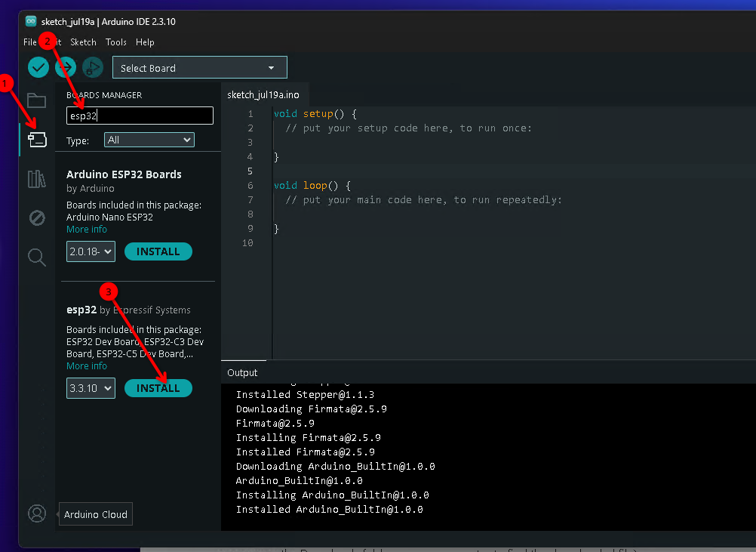Open the Search magnifier sidebar icon
The height and width of the screenshot is (552, 756).
[x=37, y=257]
